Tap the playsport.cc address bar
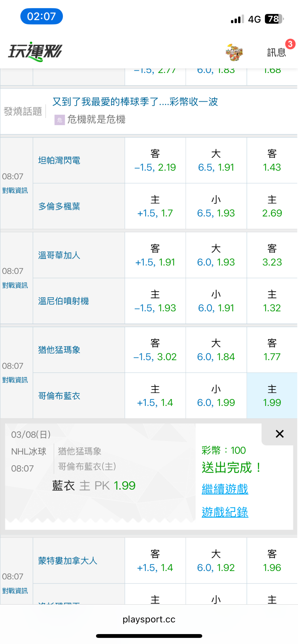The width and height of the screenshot is (298, 644). tap(149, 619)
